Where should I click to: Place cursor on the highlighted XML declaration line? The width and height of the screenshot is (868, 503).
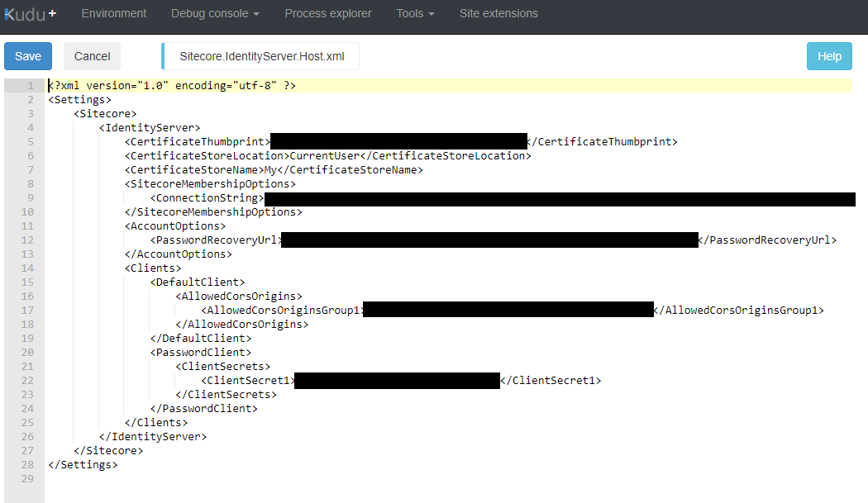tap(165, 85)
